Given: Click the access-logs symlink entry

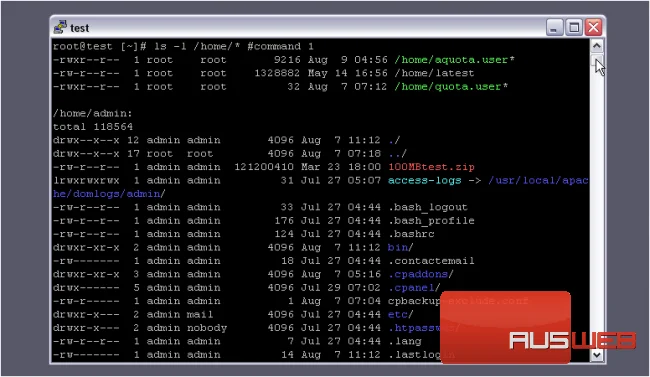Looking at the screenshot, I should tap(424, 180).
